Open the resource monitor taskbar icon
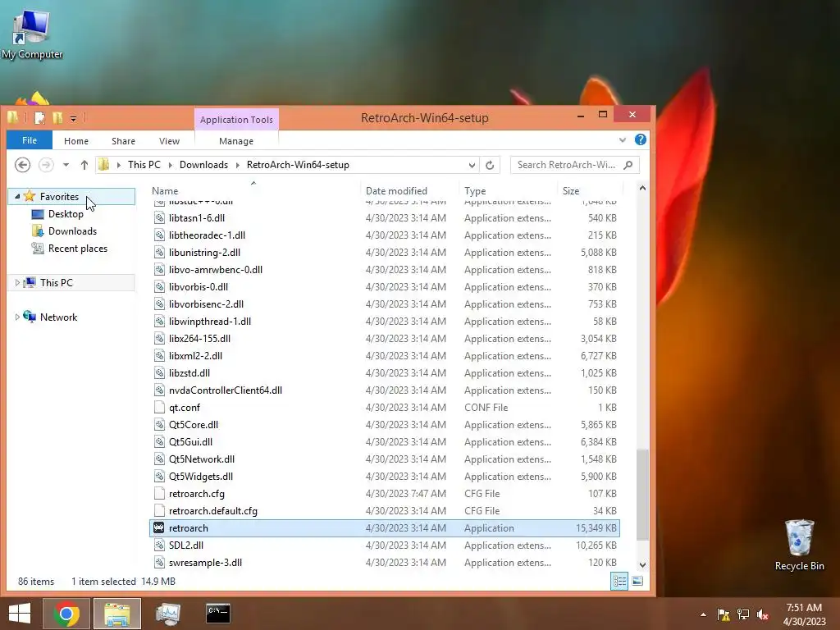 (x=167, y=614)
